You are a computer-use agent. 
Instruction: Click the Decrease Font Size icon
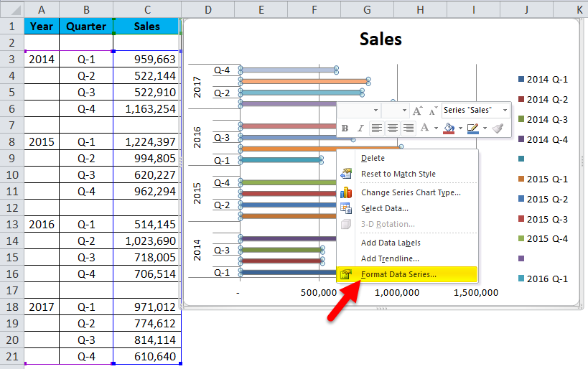[x=431, y=111]
